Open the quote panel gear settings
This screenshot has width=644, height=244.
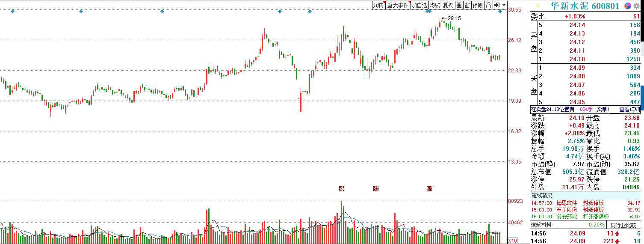(x=636, y=6)
